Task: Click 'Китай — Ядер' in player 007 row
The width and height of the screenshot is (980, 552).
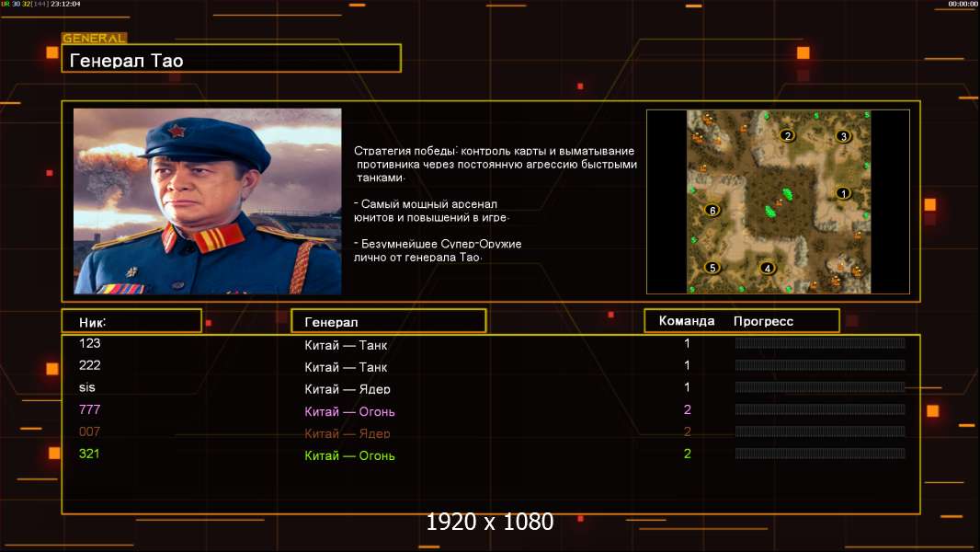Action: point(348,433)
